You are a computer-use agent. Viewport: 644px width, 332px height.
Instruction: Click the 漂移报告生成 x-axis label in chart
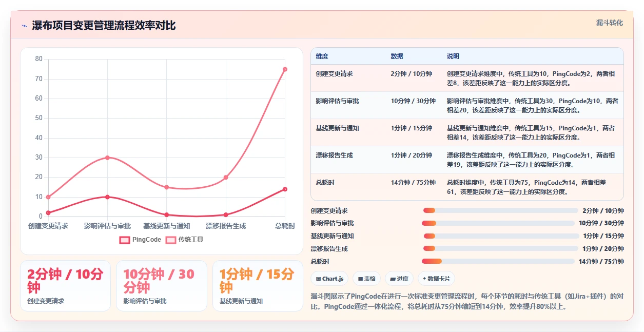(226, 226)
